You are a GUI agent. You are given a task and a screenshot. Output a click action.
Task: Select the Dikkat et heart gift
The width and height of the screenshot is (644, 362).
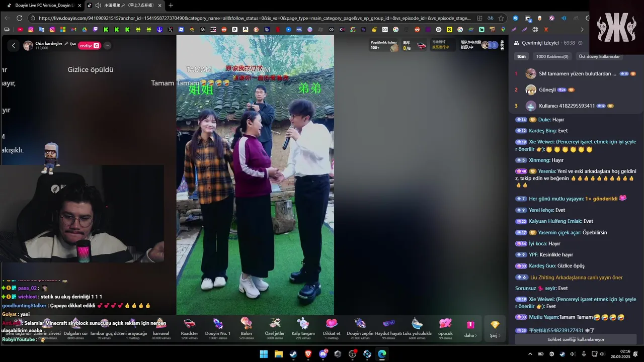coord(332,324)
